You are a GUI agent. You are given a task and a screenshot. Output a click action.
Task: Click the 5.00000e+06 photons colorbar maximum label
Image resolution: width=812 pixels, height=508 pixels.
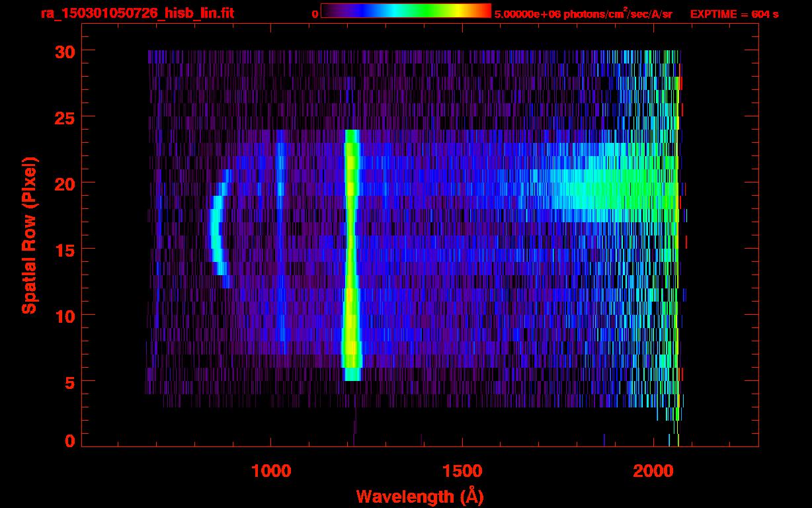[583, 14]
